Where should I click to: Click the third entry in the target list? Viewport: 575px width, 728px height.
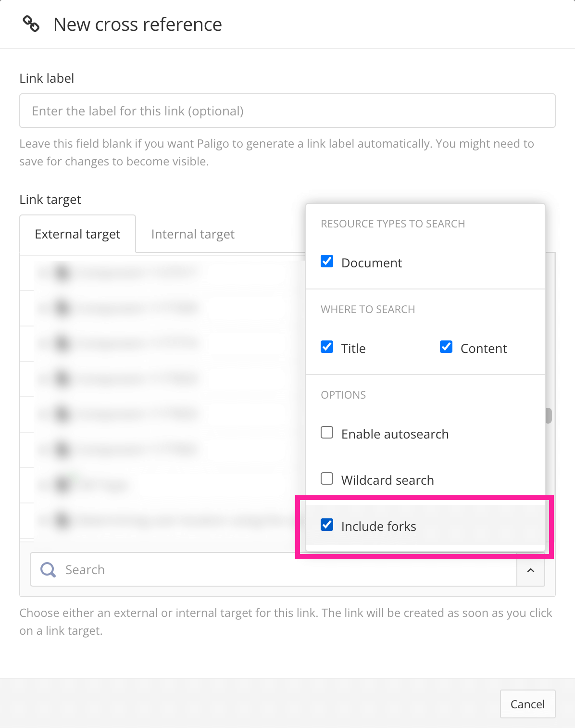pyautogui.click(x=144, y=343)
